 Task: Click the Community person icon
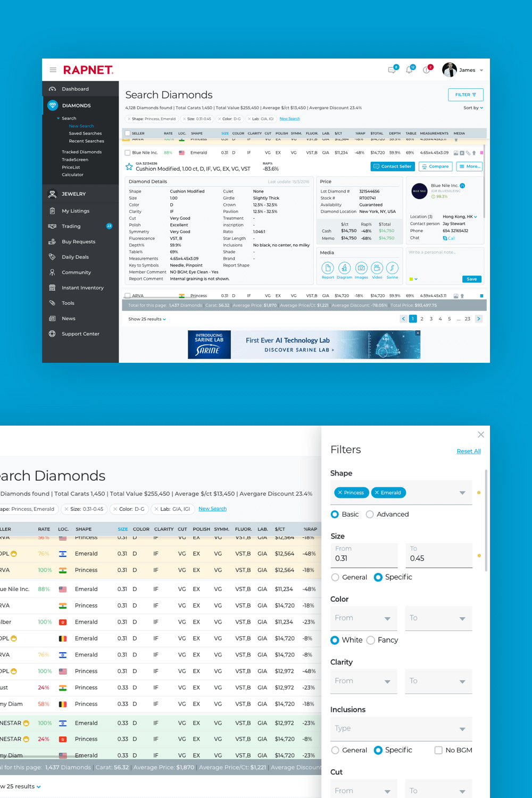(x=52, y=272)
